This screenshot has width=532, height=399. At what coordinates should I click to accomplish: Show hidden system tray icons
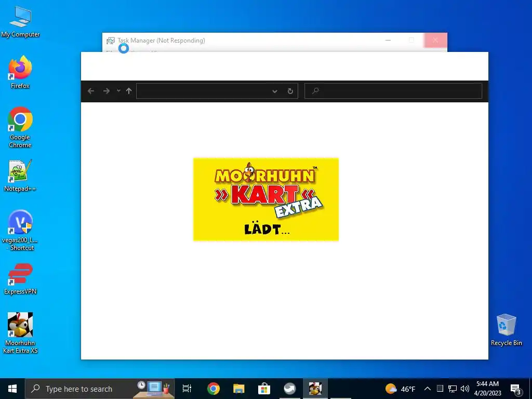click(x=428, y=389)
